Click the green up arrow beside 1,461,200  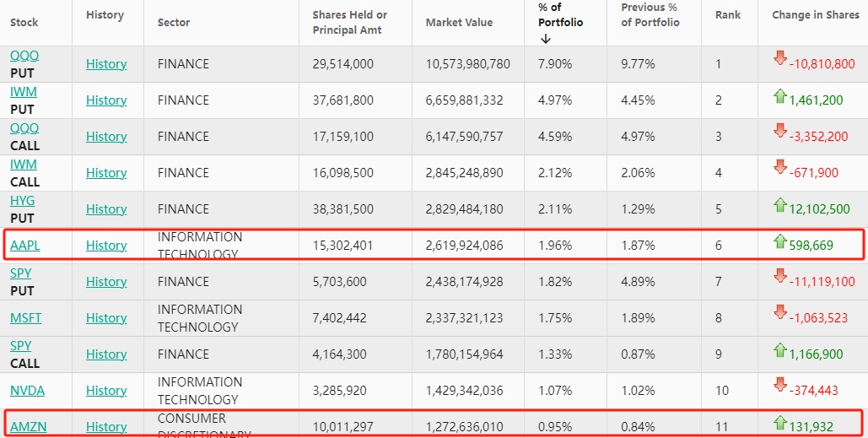779,95
